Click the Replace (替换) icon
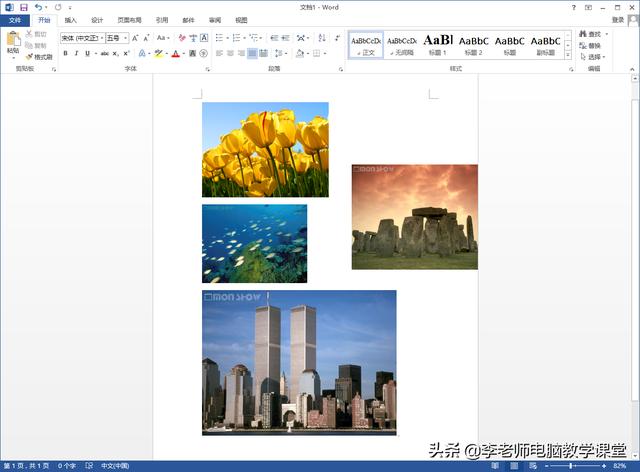Screen dimensions: 640x472 click(x=583, y=45)
